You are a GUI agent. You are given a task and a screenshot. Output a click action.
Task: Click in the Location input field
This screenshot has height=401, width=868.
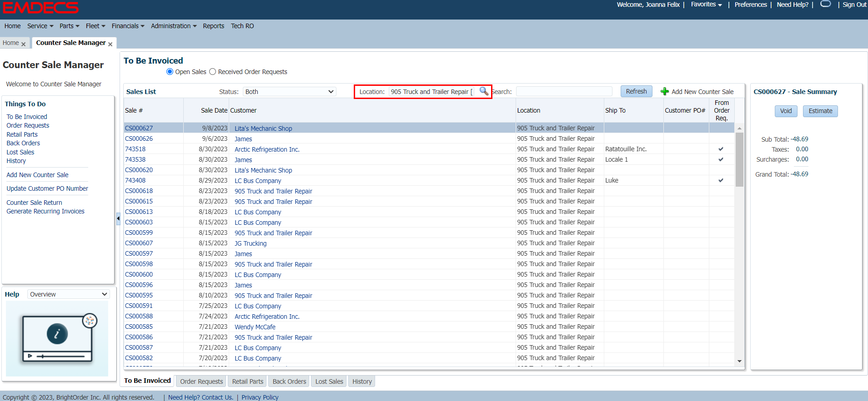(432, 92)
